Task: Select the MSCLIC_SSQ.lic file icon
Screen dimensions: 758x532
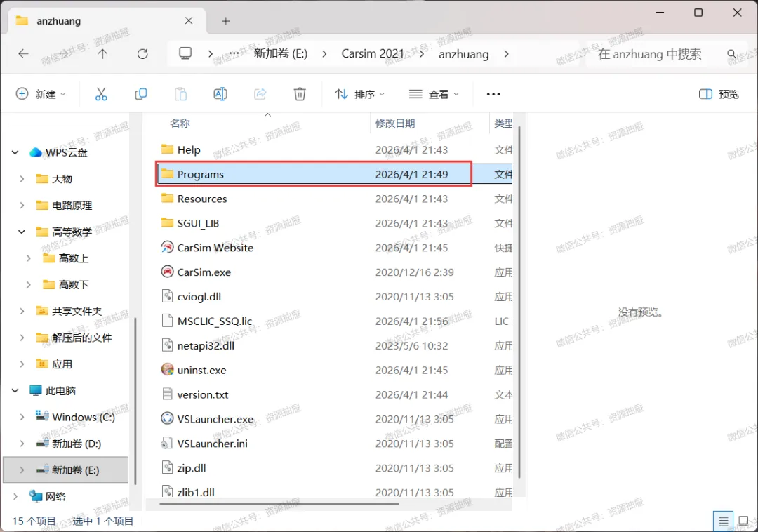Action: 167,320
